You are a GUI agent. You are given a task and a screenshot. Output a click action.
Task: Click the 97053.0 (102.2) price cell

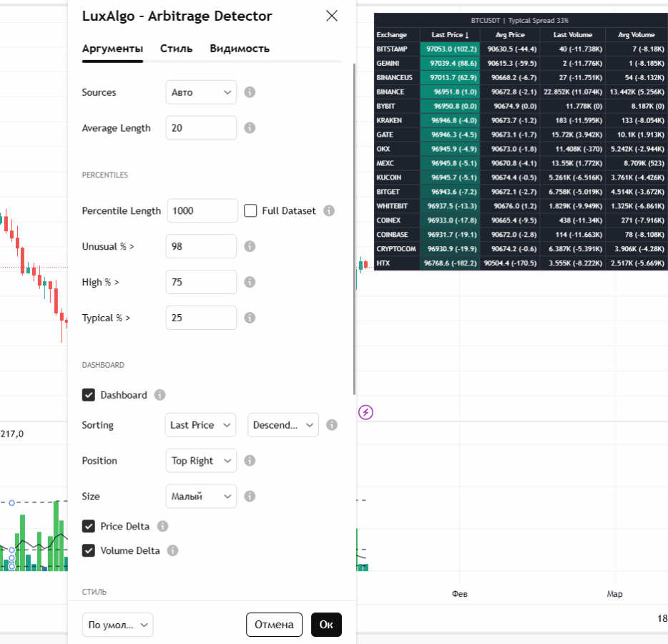451,49
